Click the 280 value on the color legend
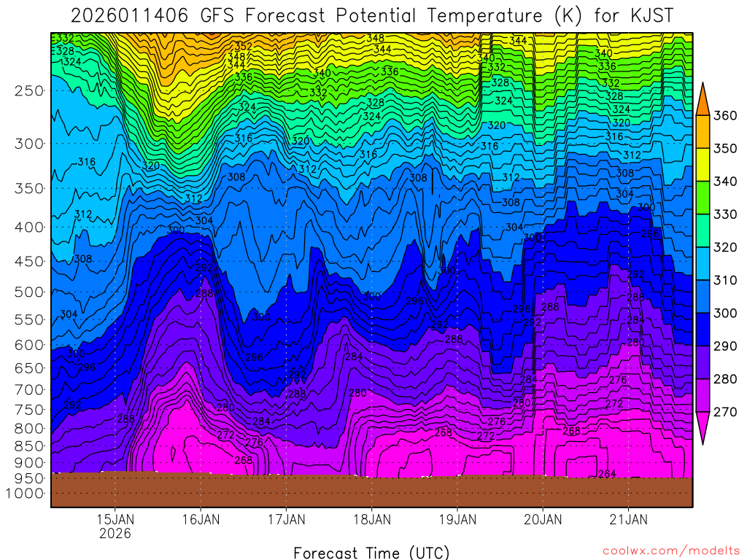The width and height of the screenshot is (747, 560). pyautogui.click(x=725, y=378)
